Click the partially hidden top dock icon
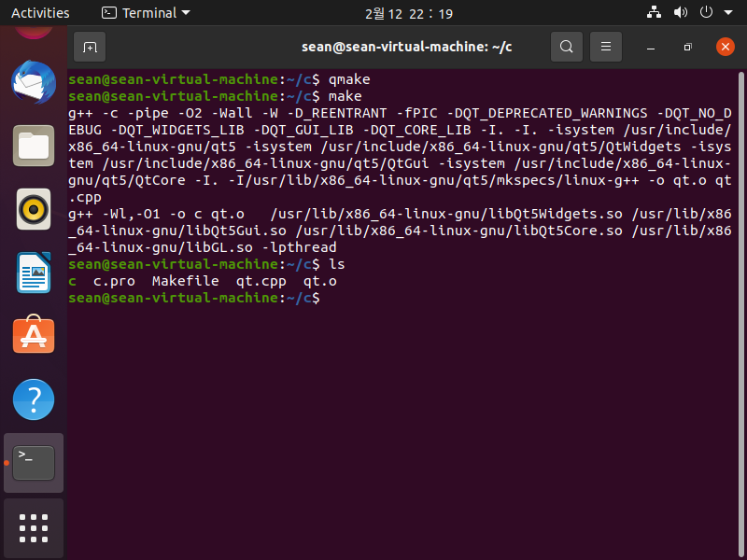Image resolution: width=747 pixels, height=560 pixels. [x=34, y=32]
